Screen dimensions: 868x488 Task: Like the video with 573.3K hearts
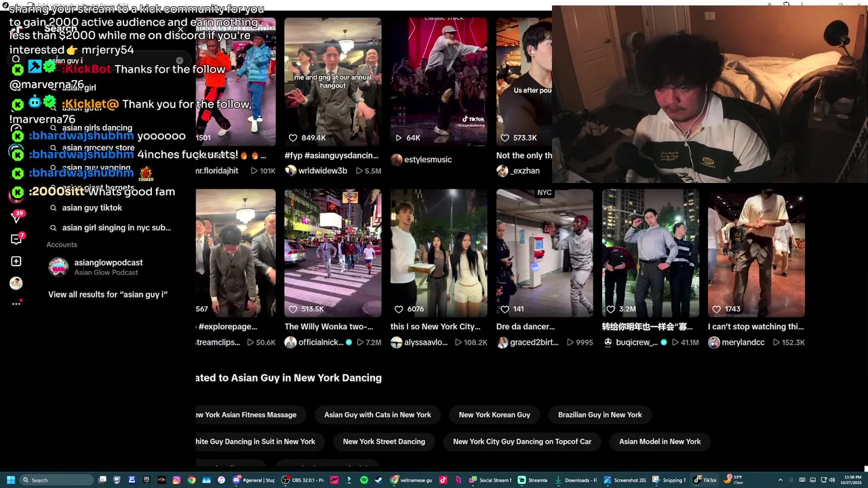pyautogui.click(x=505, y=138)
